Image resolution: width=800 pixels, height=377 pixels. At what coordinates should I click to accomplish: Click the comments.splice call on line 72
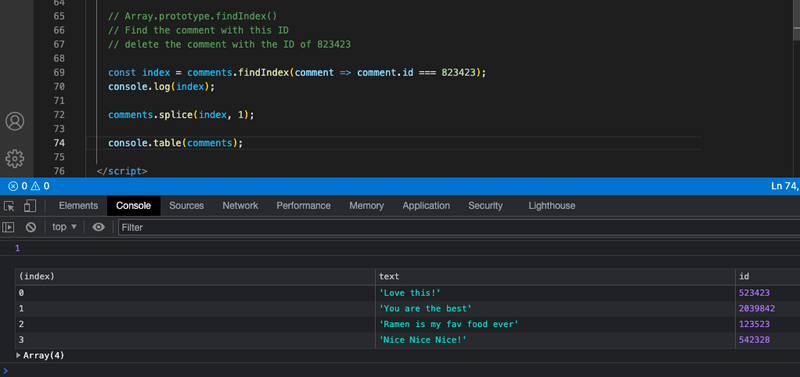click(x=181, y=115)
